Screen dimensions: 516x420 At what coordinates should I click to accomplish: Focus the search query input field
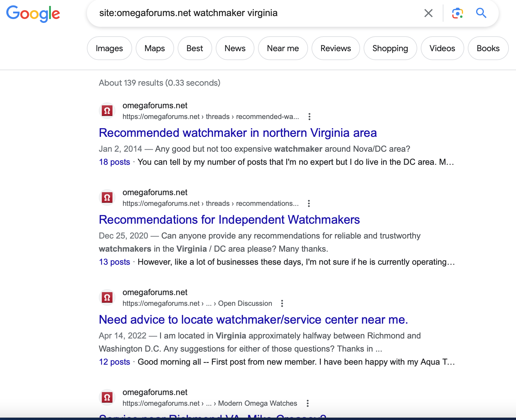tap(256, 13)
